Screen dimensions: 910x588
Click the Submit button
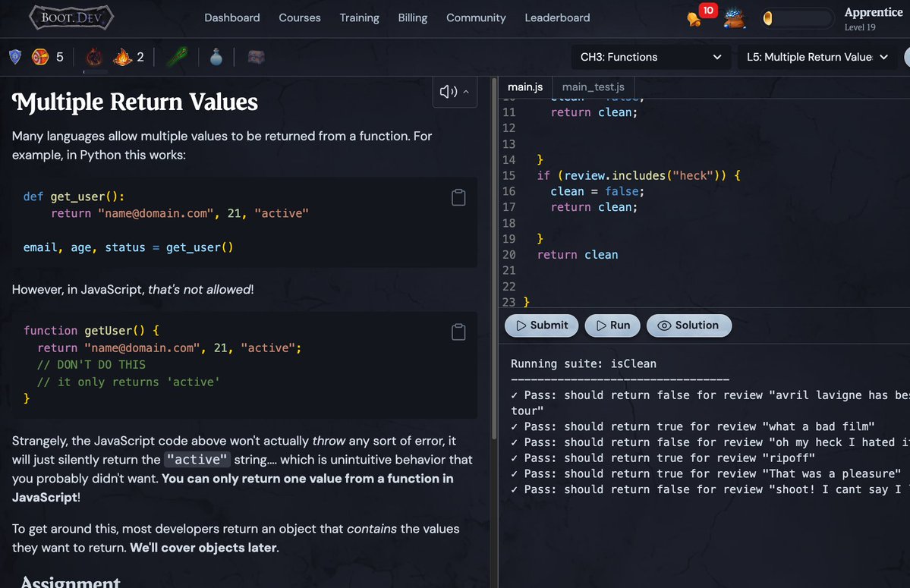point(541,325)
